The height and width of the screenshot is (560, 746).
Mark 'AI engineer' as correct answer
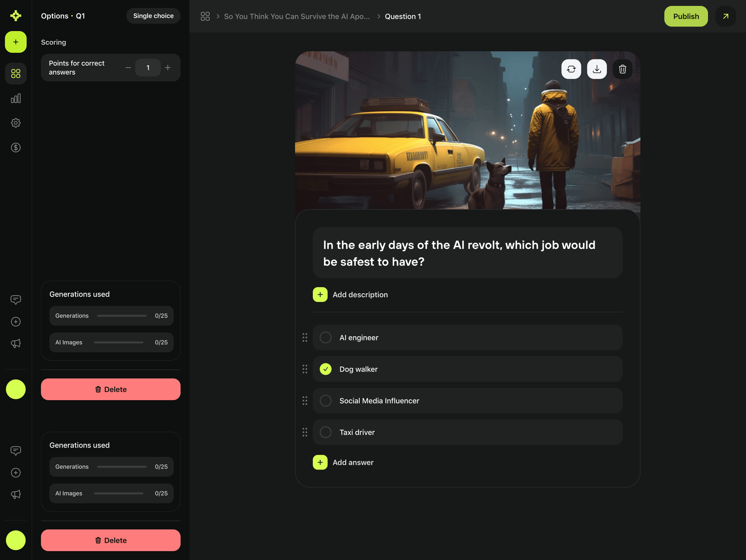326,337
